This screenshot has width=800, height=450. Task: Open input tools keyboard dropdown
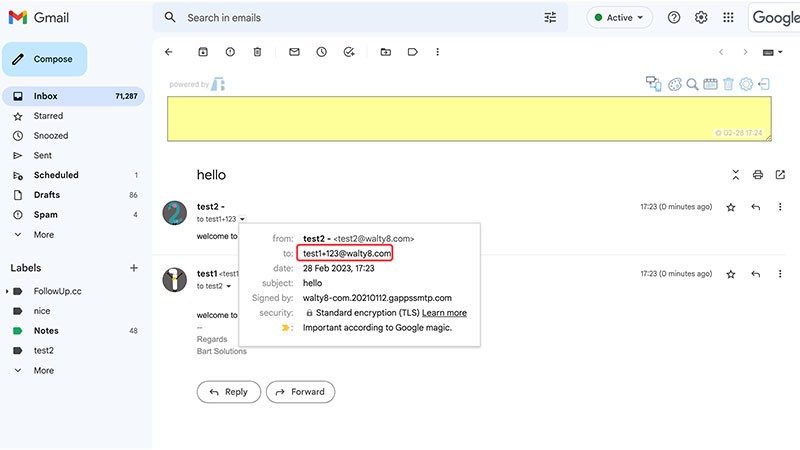772,52
